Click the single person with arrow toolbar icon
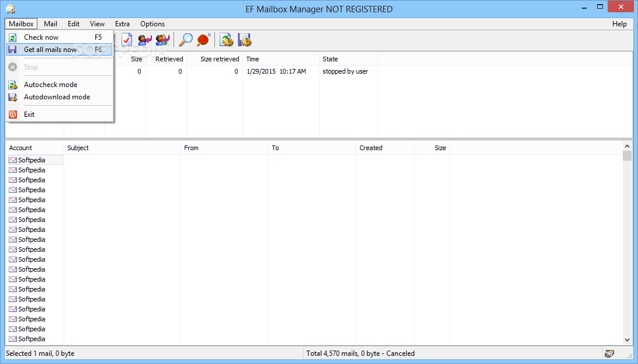638x364 pixels. point(145,40)
